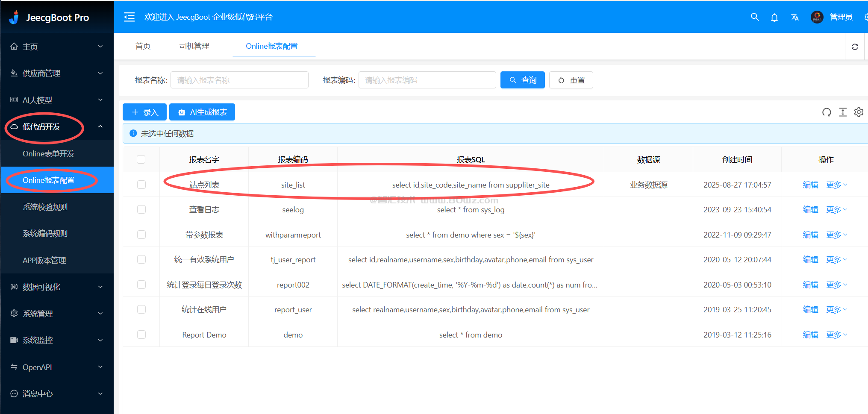
Task: Expand the 系统管理 menu chevron
Action: click(x=100, y=313)
